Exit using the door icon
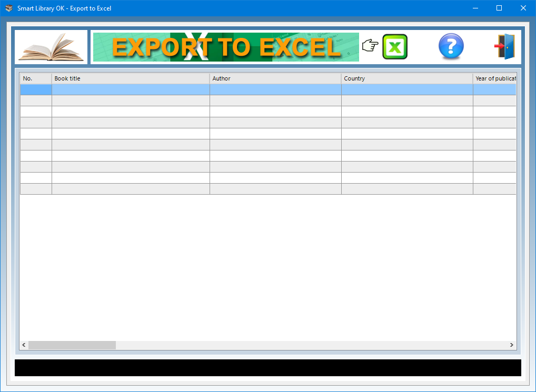The width and height of the screenshot is (536, 392). 504,46
